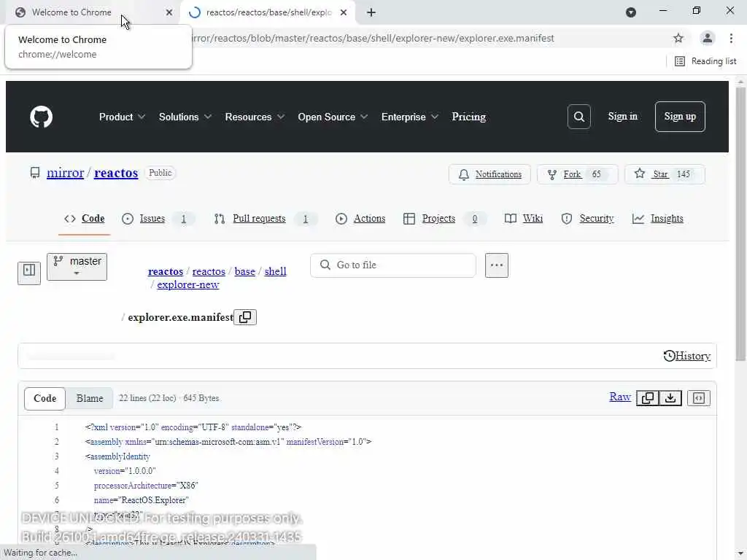Open the reactos repository title link

[x=116, y=173]
